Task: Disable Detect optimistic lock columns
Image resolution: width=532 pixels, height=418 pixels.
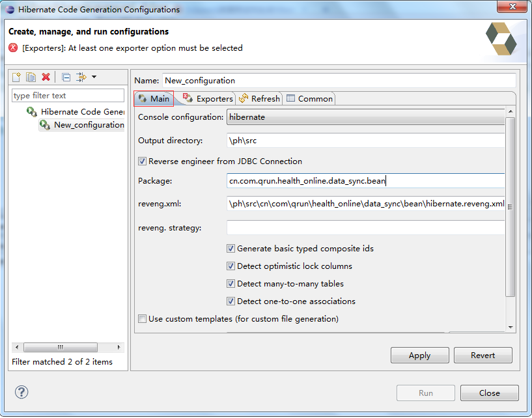Action: point(231,266)
